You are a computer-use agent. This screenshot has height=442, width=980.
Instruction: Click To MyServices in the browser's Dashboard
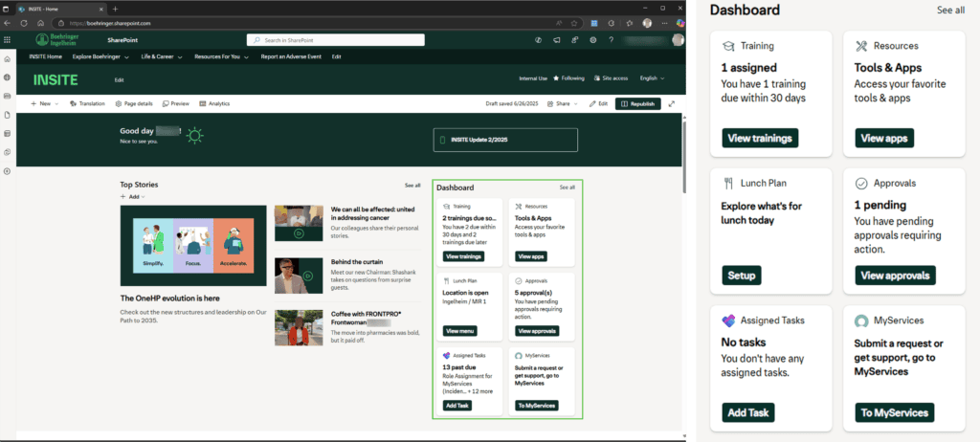tap(536, 406)
